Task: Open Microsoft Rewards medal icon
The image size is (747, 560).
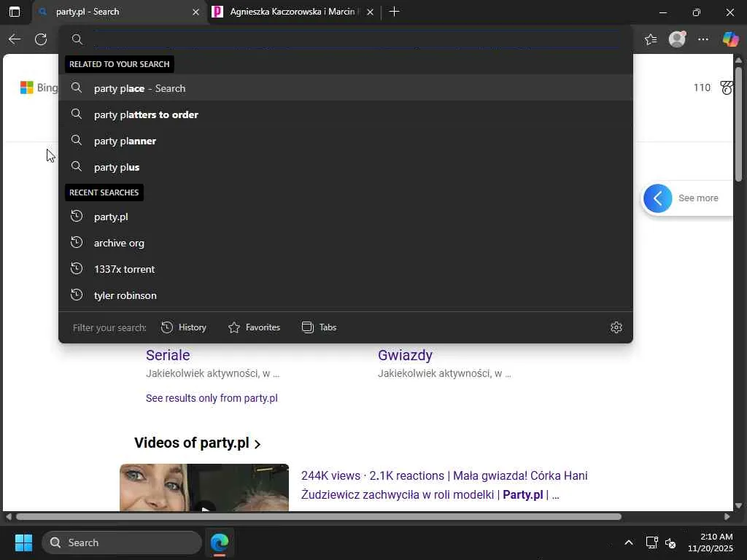Action: [727, 87]
